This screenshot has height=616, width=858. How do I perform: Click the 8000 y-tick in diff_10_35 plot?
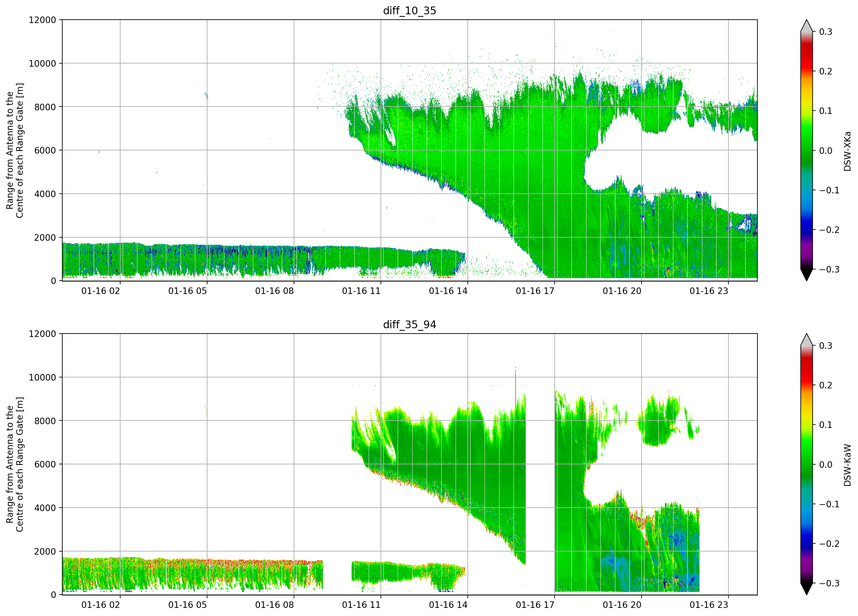45,107
